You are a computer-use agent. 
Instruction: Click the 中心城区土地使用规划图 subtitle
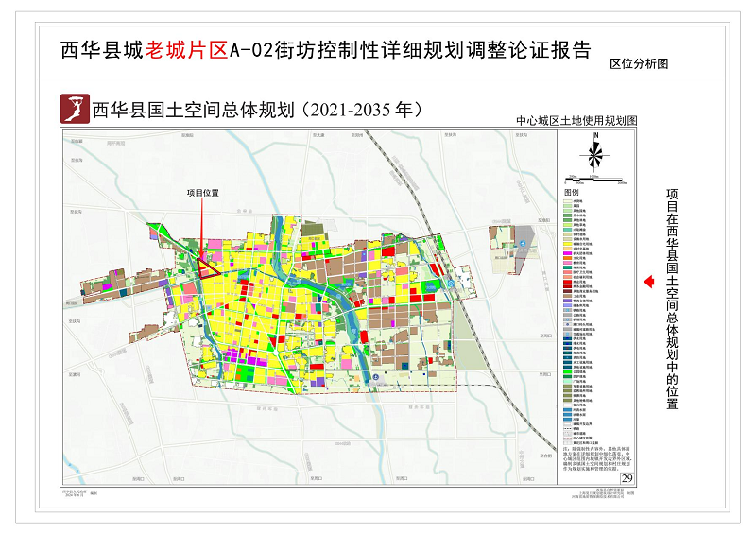coord(577,121)
